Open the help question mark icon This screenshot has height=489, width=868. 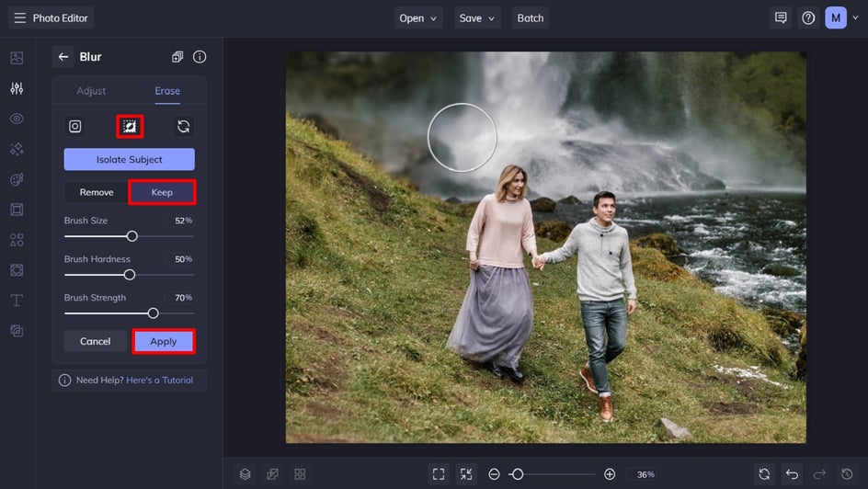point(808,17)
